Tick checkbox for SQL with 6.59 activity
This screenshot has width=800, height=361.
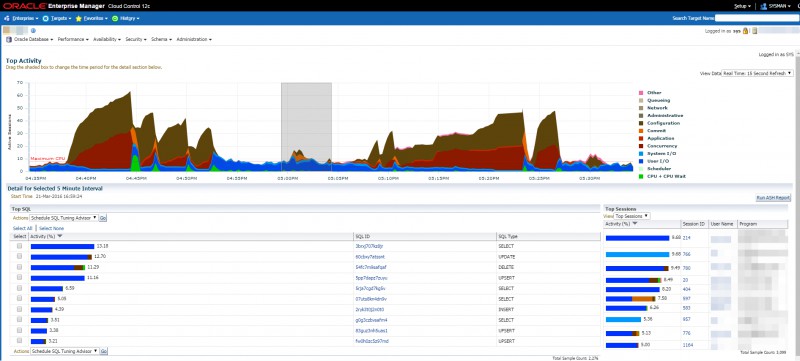pyautogui.click(x=19, y=288)
